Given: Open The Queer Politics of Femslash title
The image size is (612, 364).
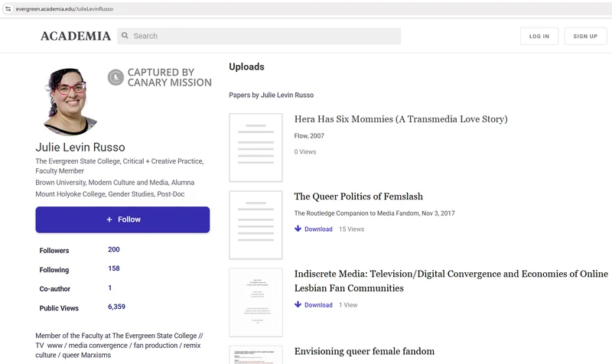Looking at the screenshot, I should tap(358, 197).
